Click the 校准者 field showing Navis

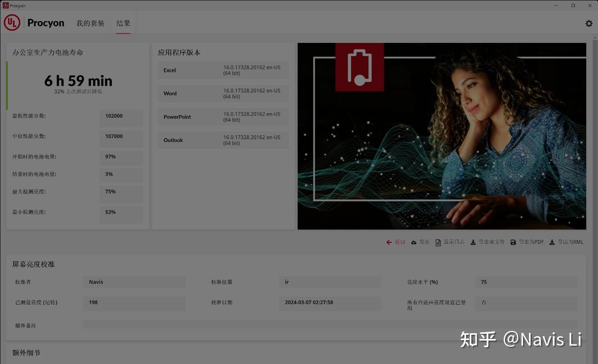coord(134,282)
